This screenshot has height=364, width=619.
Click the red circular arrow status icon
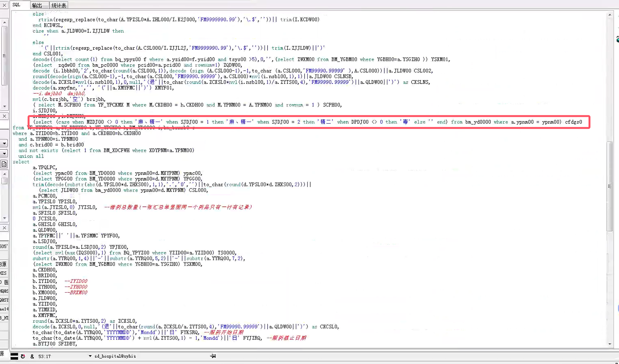click(x=23, y=356)
